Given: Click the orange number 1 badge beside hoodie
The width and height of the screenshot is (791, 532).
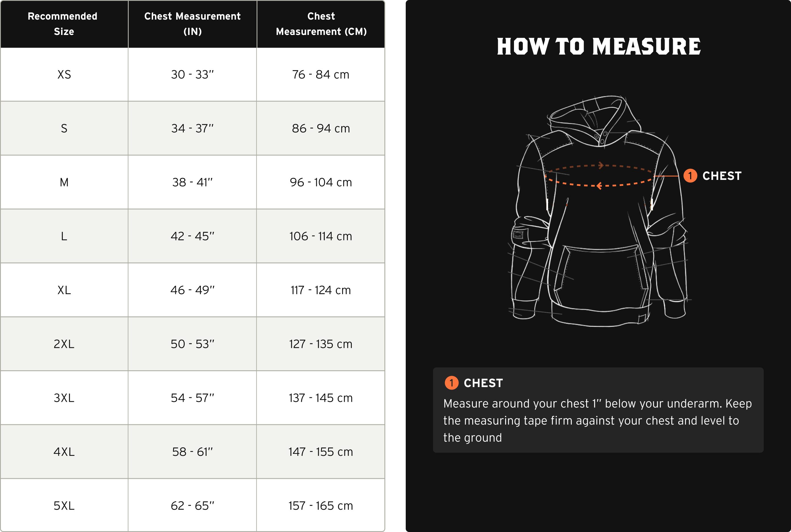Looking at the screenshot, I should (x=690, y=176).
